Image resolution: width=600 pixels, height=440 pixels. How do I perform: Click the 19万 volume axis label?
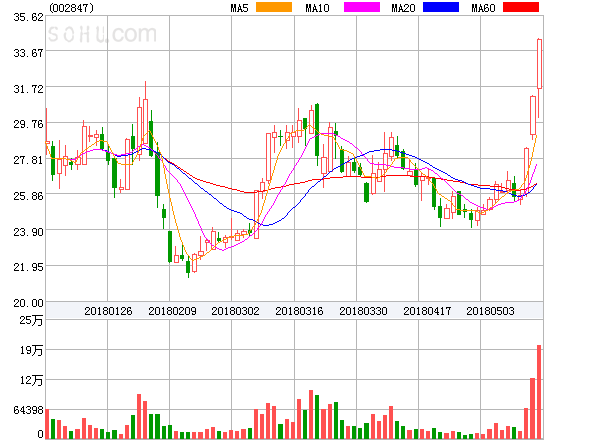point(31,350)
